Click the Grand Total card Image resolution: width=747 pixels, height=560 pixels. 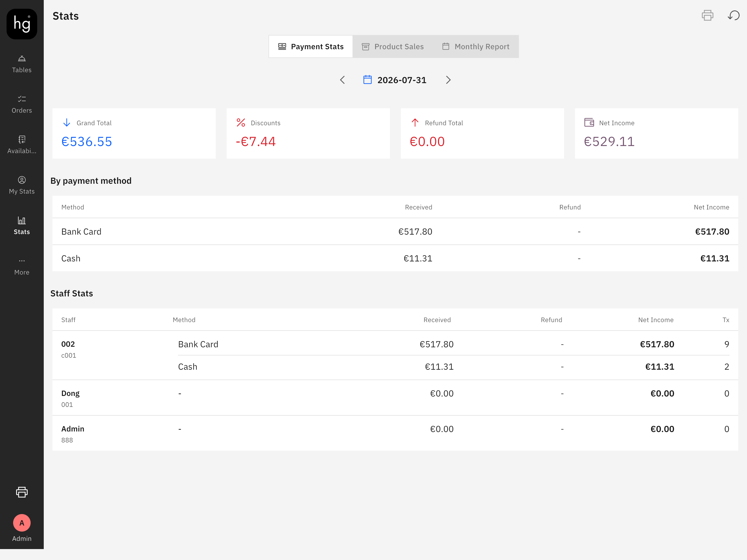click(x=134, y=133)
